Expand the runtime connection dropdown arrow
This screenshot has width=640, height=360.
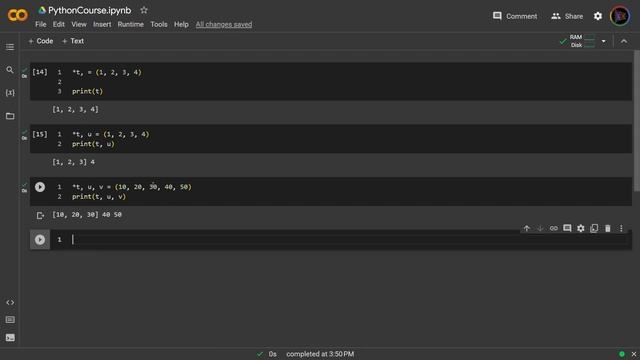click(x=604, y=41)
